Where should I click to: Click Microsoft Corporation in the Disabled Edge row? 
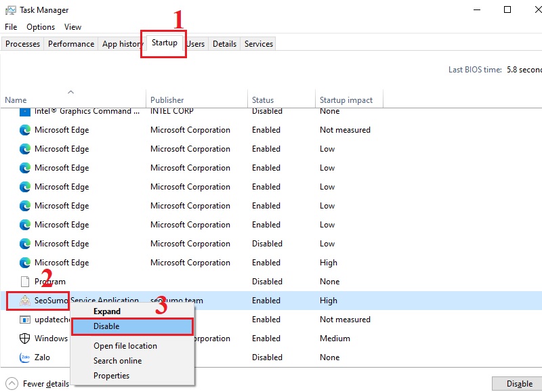pos(190,244)
